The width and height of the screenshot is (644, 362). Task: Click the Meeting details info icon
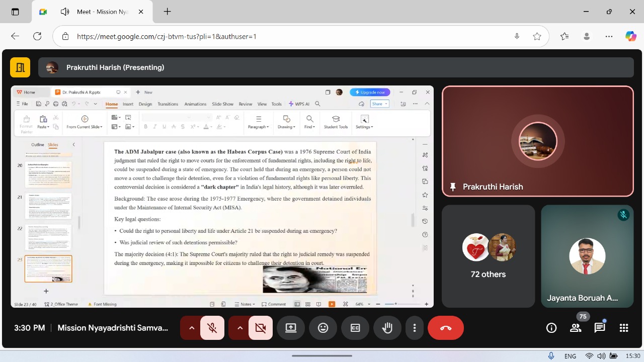click(551, 328)
